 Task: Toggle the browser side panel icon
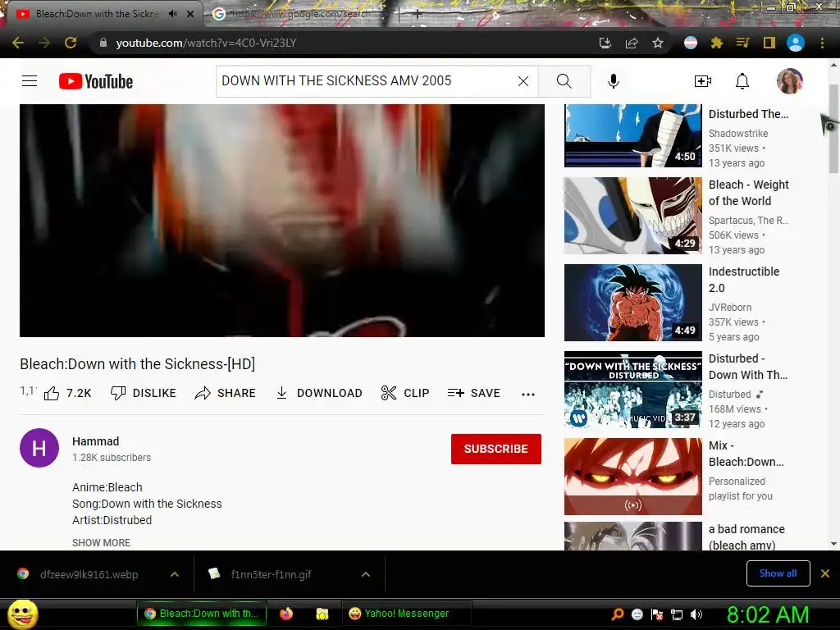769,43
